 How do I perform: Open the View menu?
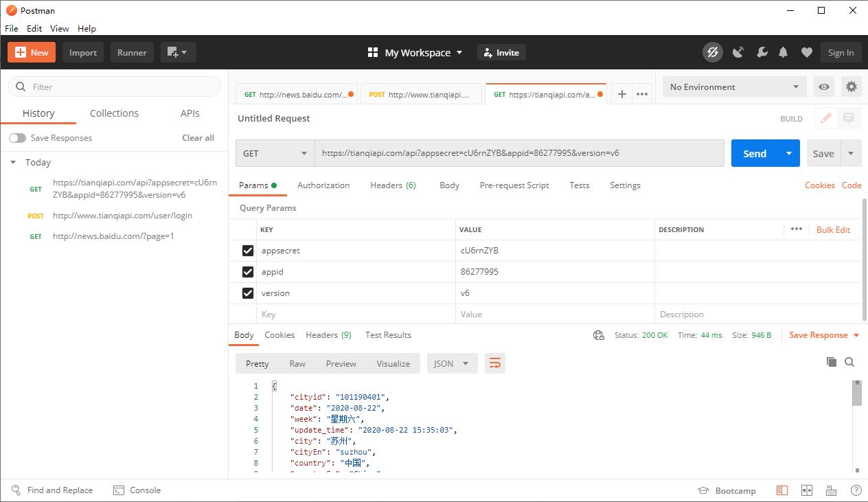click(x=60, y=28)
